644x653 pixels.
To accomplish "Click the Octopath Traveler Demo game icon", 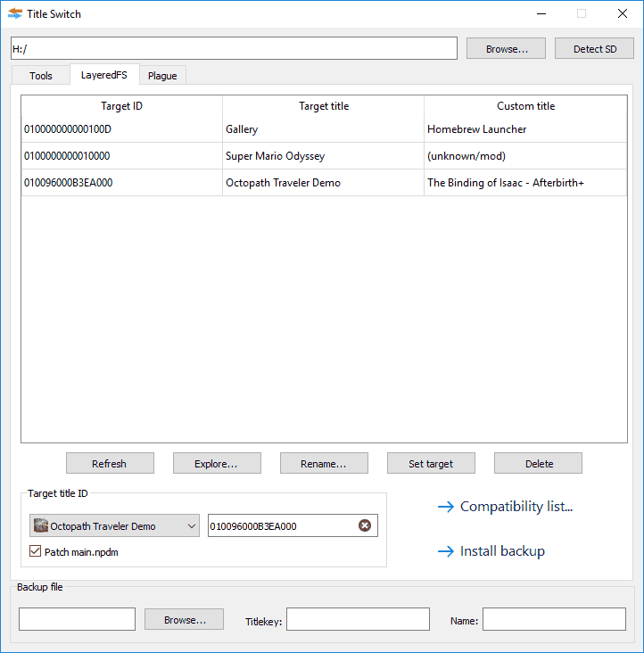I will click(41, 525).
